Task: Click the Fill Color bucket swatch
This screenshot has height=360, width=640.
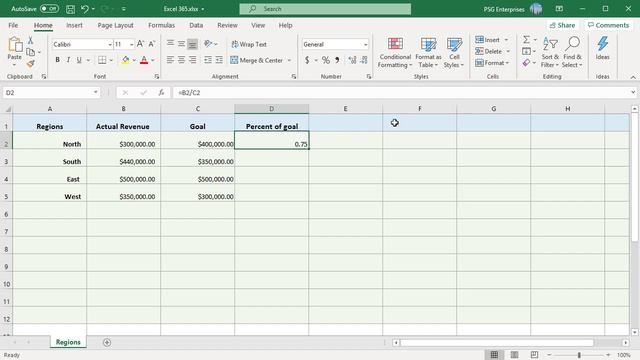Action: (125, 60)
